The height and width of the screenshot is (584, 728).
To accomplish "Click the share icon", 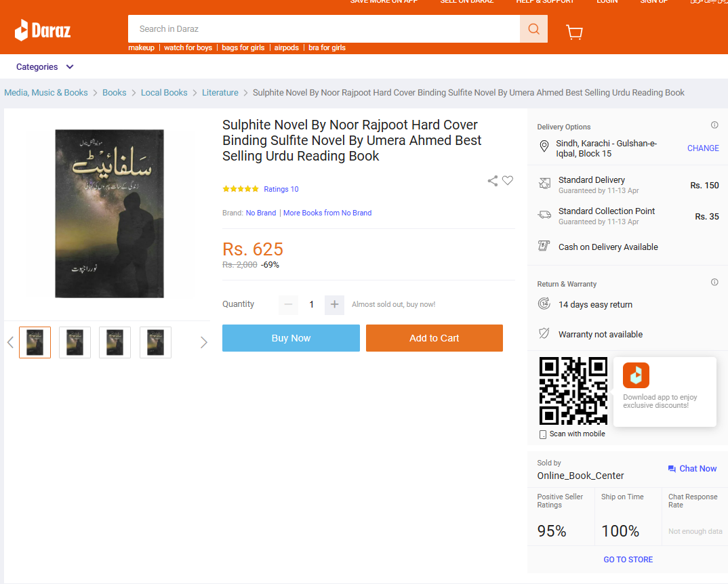I will 493,181.
